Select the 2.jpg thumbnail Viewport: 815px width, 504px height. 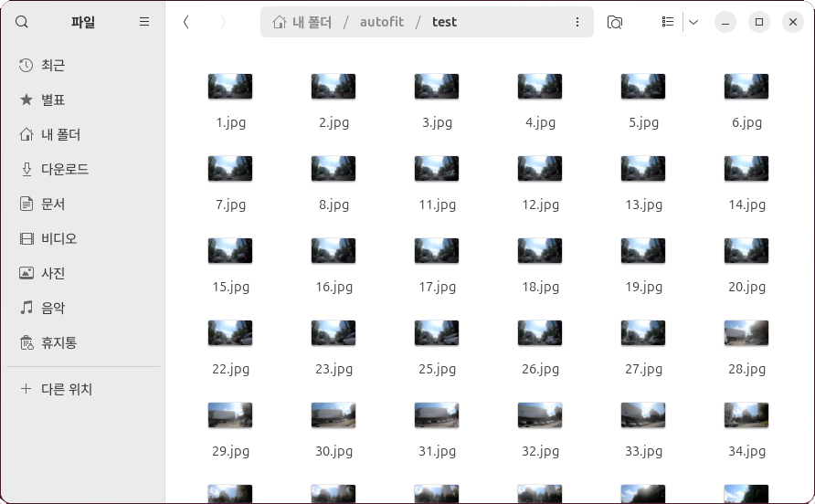(x=333, y=86)
